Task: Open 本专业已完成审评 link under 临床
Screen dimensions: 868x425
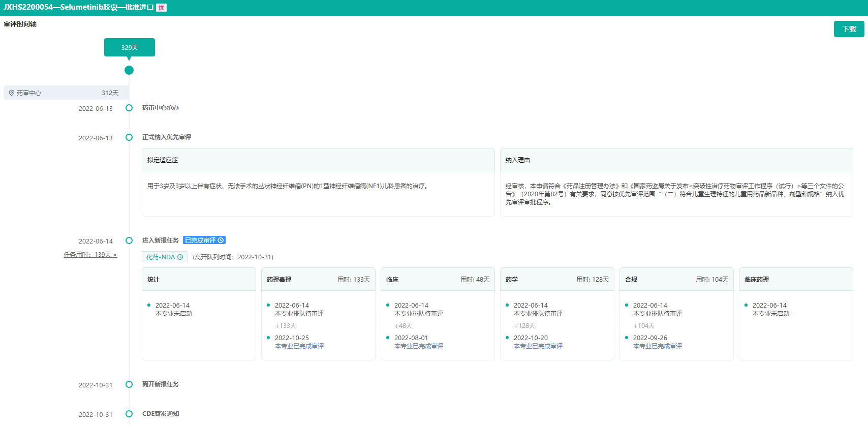Action: 419,346
